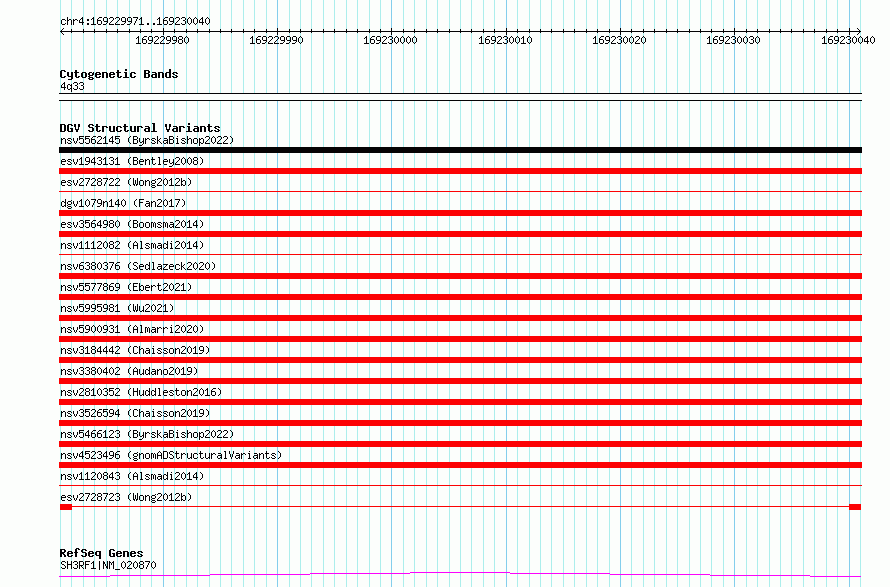890x587 pixels.
Task: Open variant nsv3380402 (Audano2019) label
Action: click(x=129, y=371)
